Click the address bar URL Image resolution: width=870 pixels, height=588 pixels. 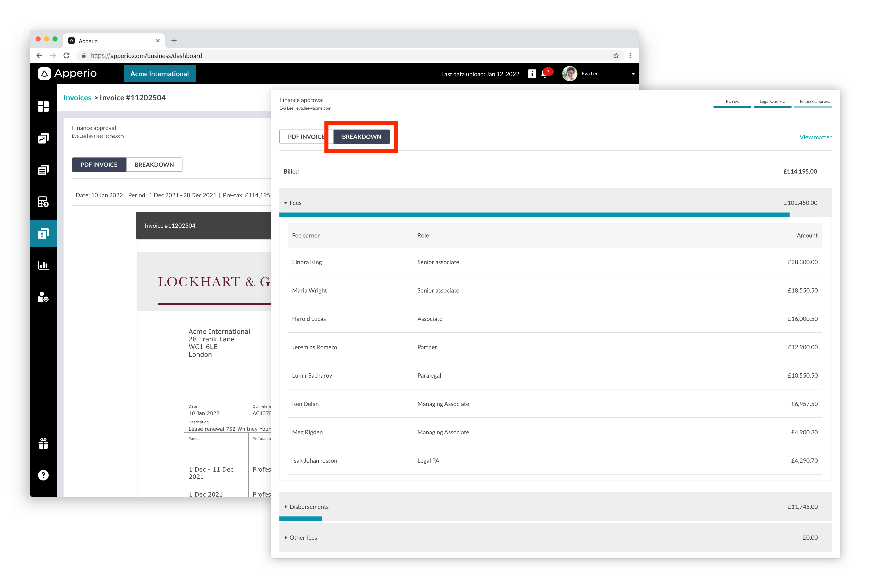click(146, 55)
